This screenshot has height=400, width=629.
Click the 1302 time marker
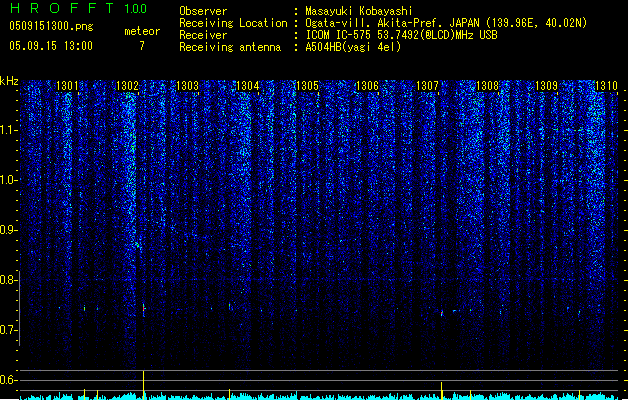pyautogui.click(x=127, y=85)
